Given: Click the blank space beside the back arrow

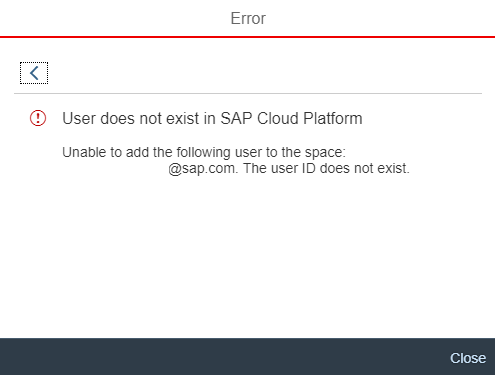Looking at the screenshot, I should click(x=263, y=73).
